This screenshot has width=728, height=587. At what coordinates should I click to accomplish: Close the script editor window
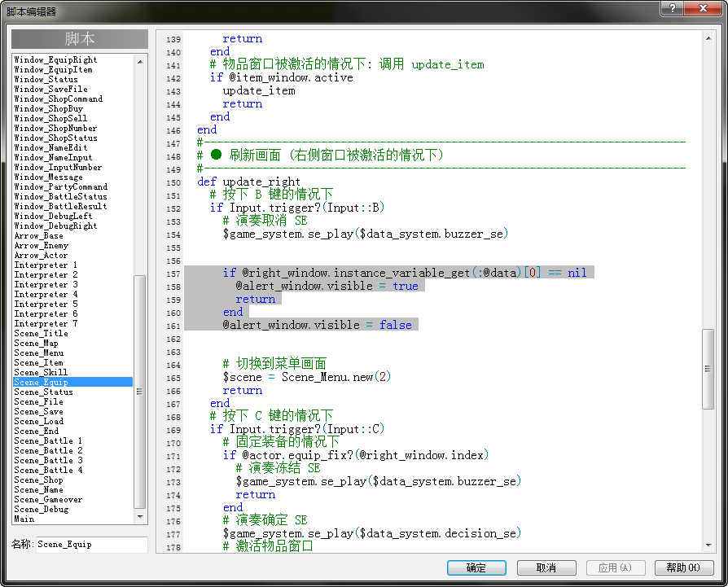tap(704, 8)
